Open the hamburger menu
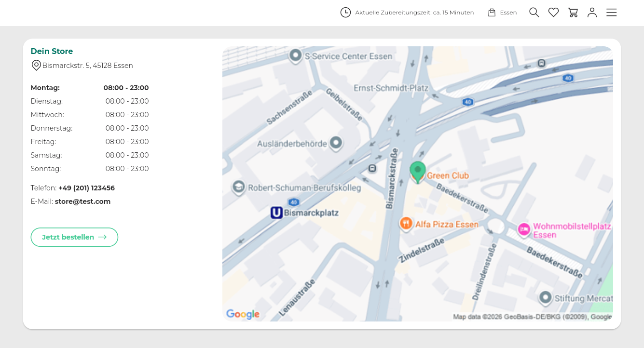 pyautogui.click(x=611, y=13)
